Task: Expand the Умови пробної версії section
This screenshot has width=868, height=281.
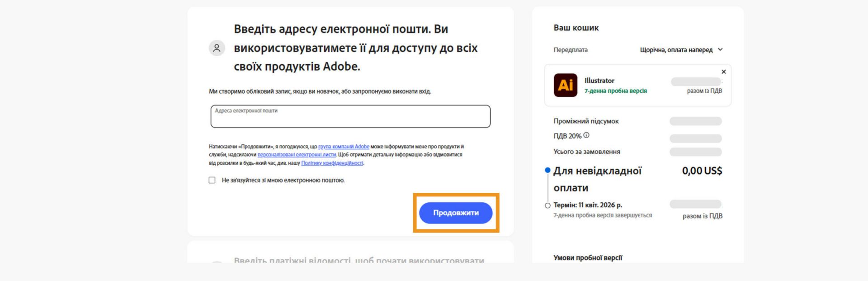Action: 588,257
